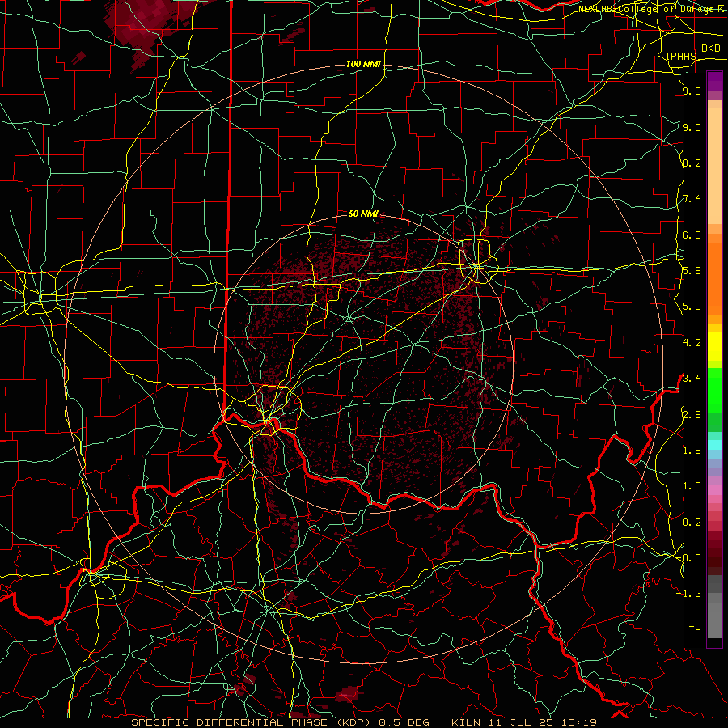Click the DKD label above the color scale

point(710,48)
